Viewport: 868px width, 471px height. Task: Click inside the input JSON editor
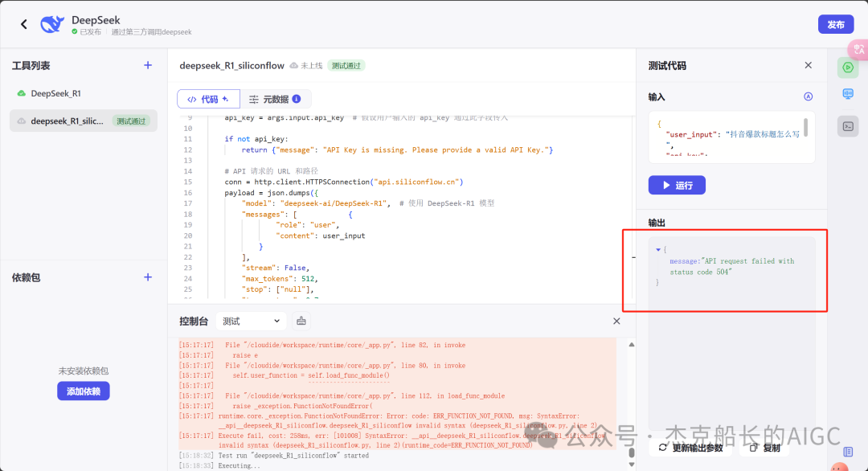coord(732,137)
